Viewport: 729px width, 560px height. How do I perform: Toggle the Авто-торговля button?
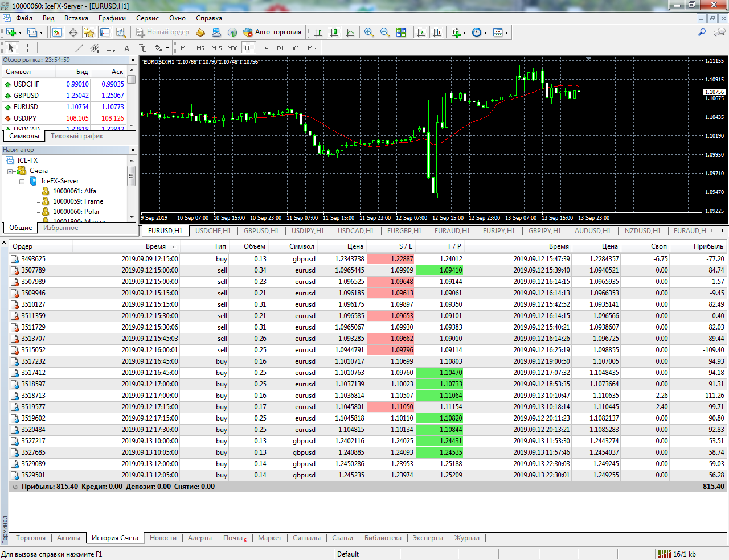click(272, 32)
